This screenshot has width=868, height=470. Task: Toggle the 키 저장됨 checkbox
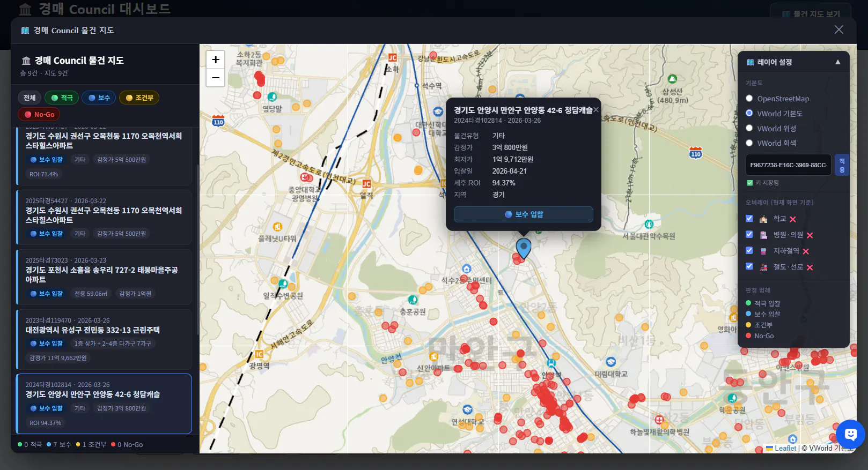749,183
